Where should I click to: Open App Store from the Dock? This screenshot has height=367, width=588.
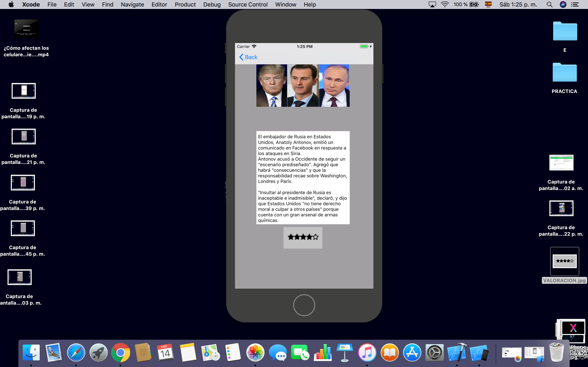click(412, 352)
